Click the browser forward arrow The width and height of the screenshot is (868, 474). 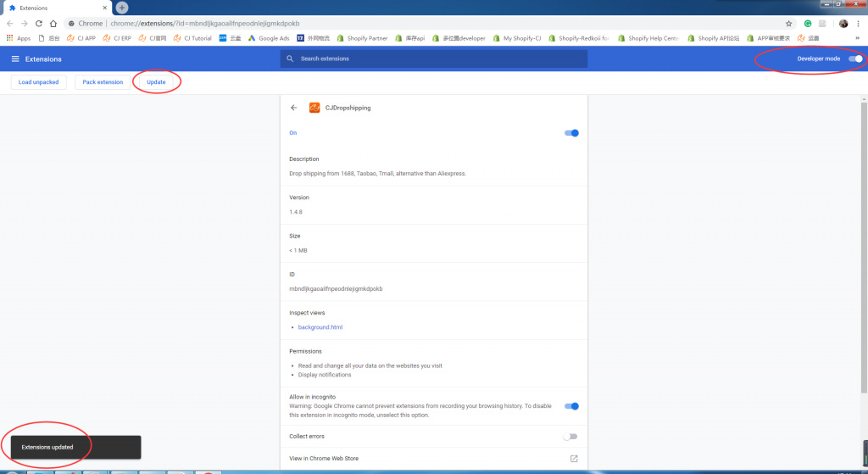25,23
